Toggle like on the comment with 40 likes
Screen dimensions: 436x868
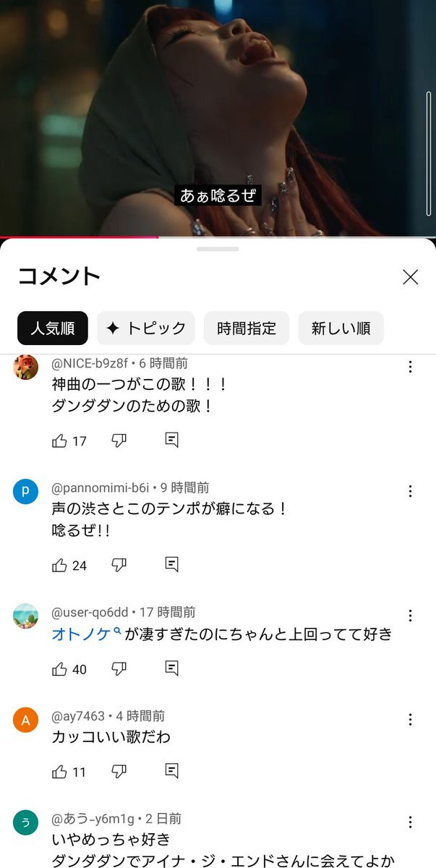point(59,669)
